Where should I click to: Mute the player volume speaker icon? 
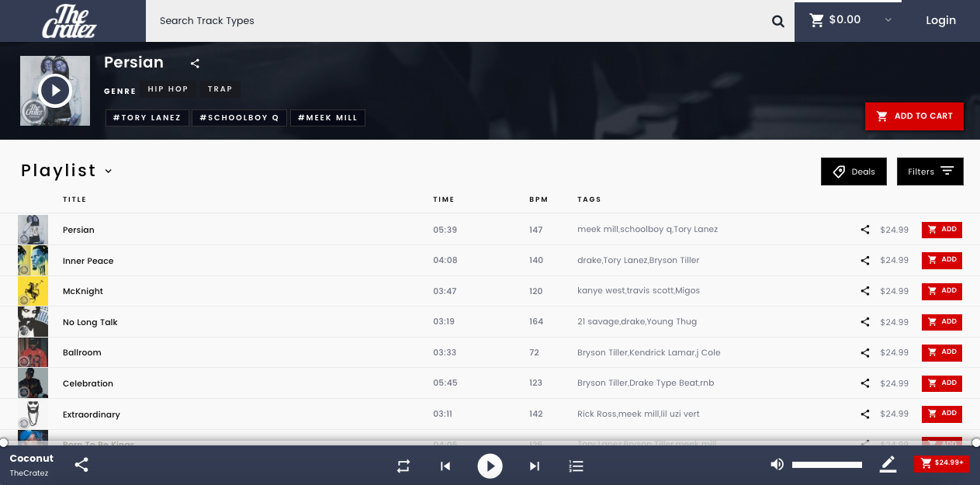777,465
